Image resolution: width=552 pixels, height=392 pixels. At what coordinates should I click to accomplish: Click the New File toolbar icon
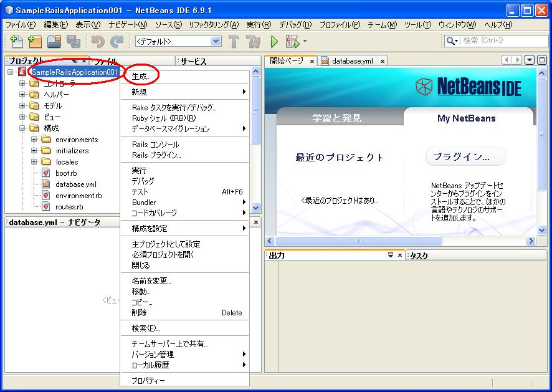(x=17, y=41)
